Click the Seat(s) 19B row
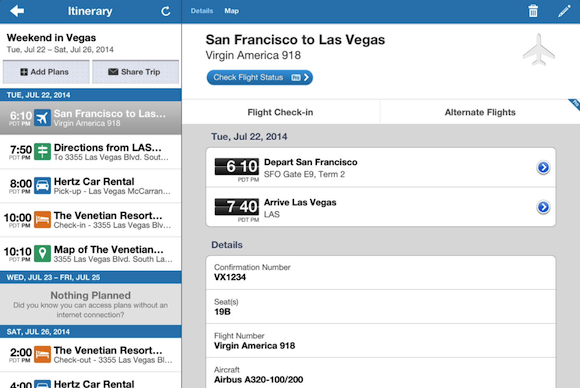 (x=381, y=307)
